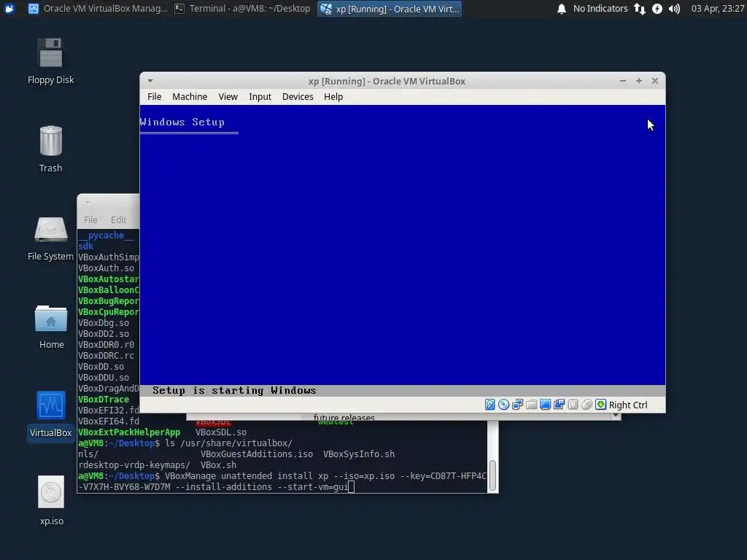Switch to Oracle VM VirtualBox Manager in taskbar
The height and width of the screenshot is (560, 747).
pyautogui.click(x=98, y=9)
